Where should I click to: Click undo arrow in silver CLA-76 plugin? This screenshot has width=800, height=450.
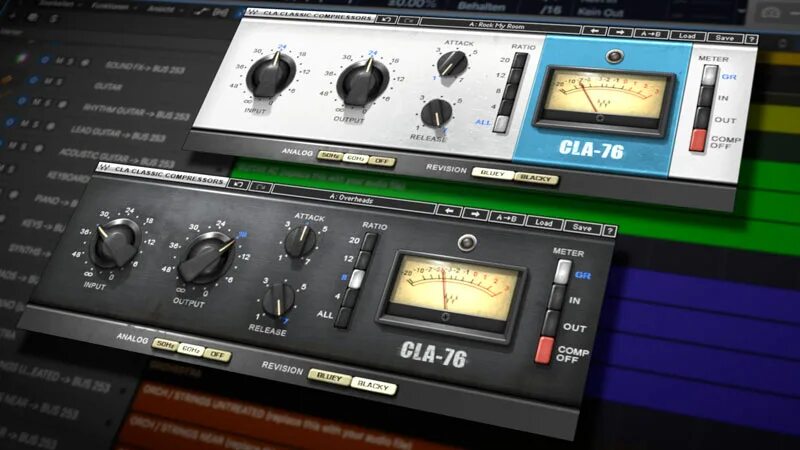tap(386, 20)
